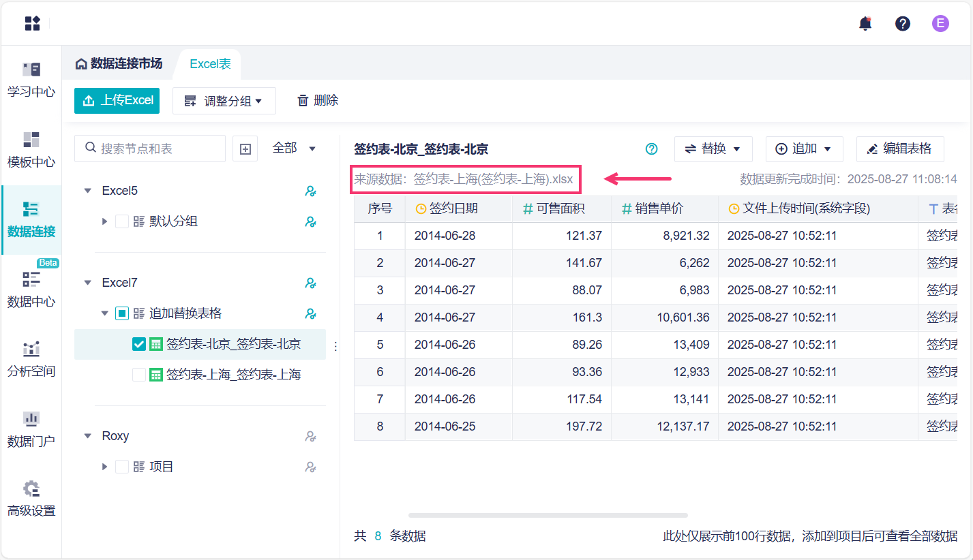Open permission settings for 追加替换表格
Screen dimensions: 973x560
(310, 313)
